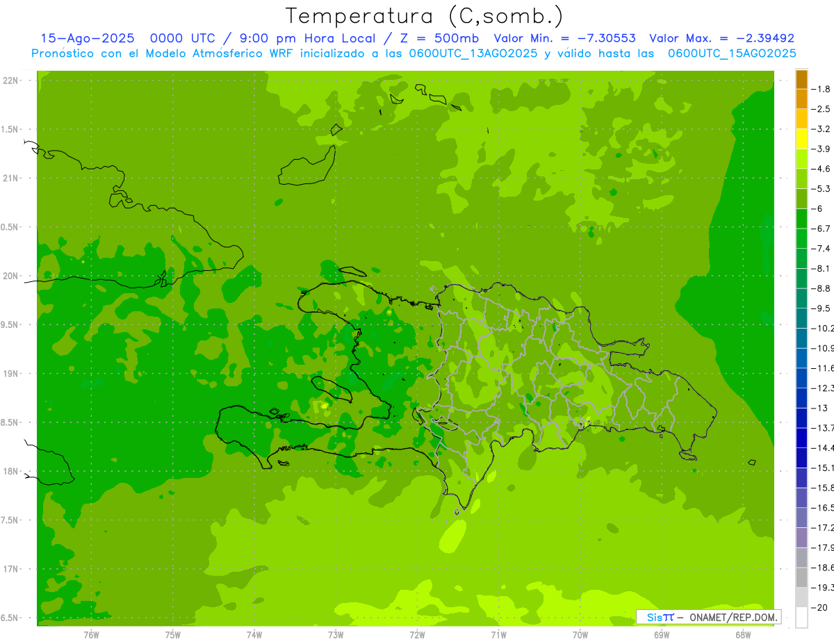Click the "71W" longitude label

click(498, 634)
